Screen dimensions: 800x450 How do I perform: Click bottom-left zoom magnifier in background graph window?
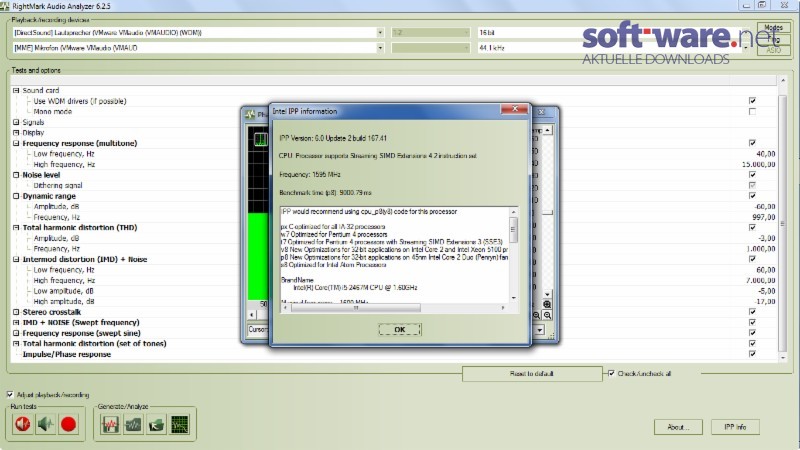coord(537,315)
